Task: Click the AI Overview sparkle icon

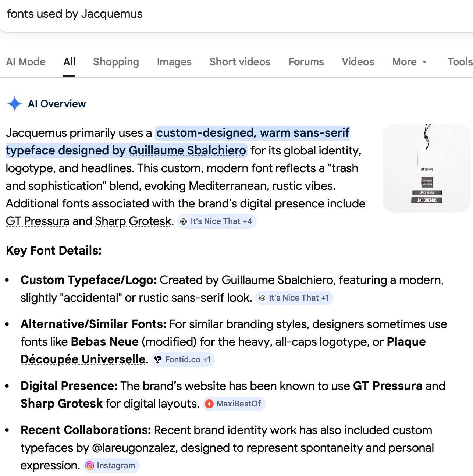Action: click(x=14, y=104)
